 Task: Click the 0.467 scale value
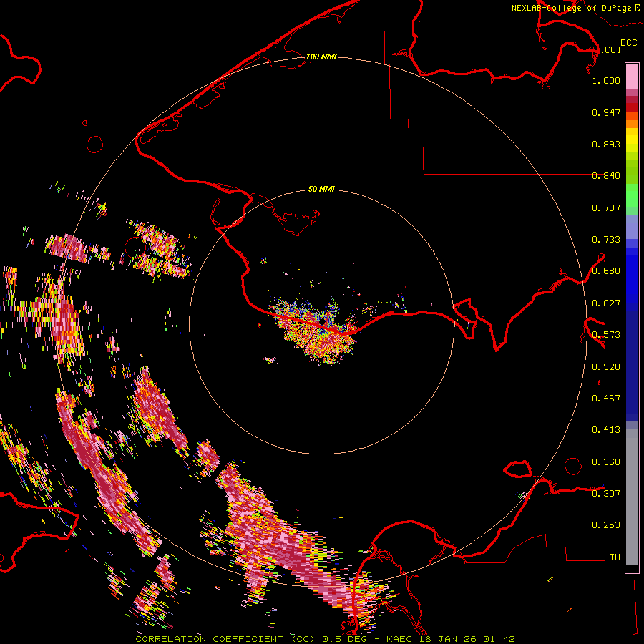point(606,399)
